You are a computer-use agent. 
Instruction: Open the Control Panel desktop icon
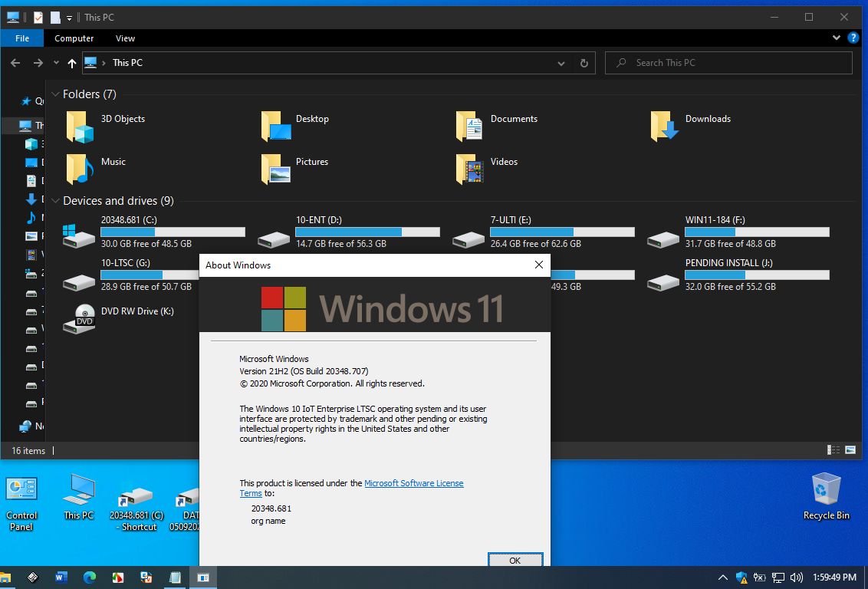(21, 503)
